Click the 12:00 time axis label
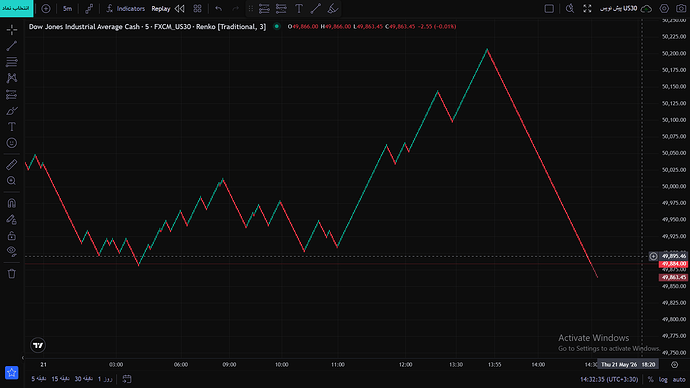Screen dimensions: 690x388 [405, 364]
